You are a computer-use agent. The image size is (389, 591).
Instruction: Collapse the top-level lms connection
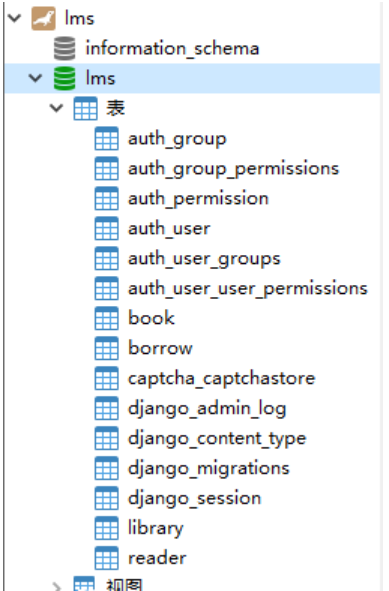pos(14,18)
